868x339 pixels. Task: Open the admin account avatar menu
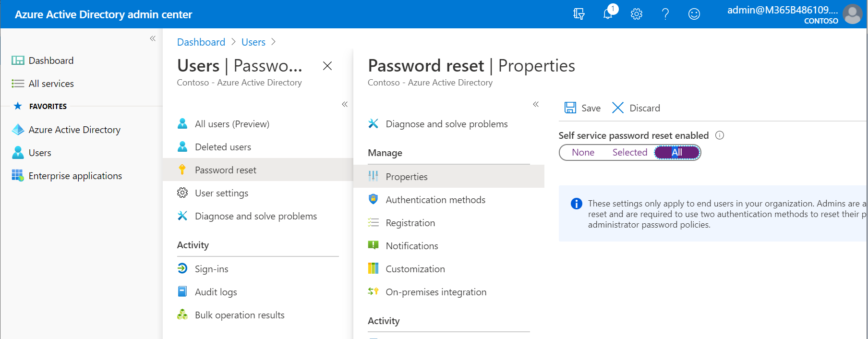[x=853, y=14]
